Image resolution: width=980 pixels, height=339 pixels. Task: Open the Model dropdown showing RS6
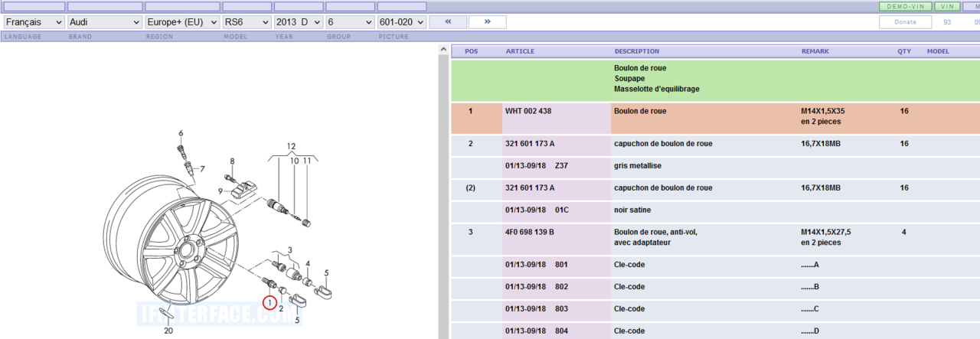[246, 22]
